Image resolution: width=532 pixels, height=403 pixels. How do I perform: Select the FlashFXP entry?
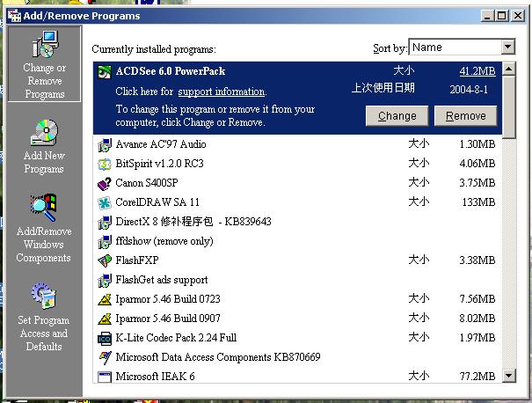[x=297, y=260]
